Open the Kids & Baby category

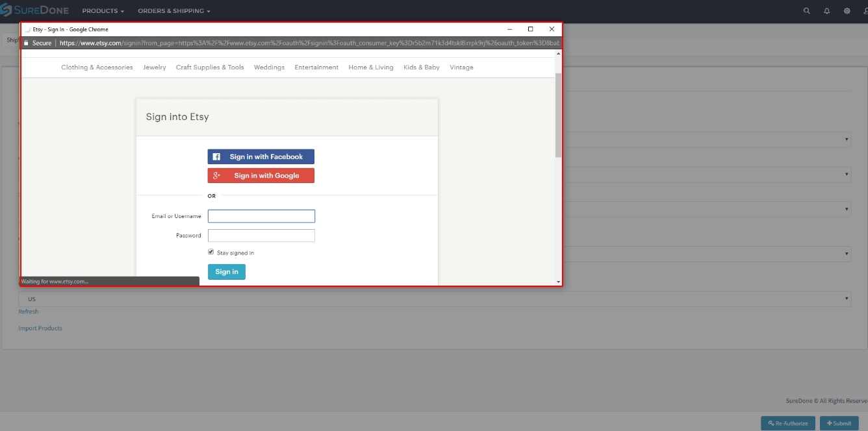pos(422,68)
